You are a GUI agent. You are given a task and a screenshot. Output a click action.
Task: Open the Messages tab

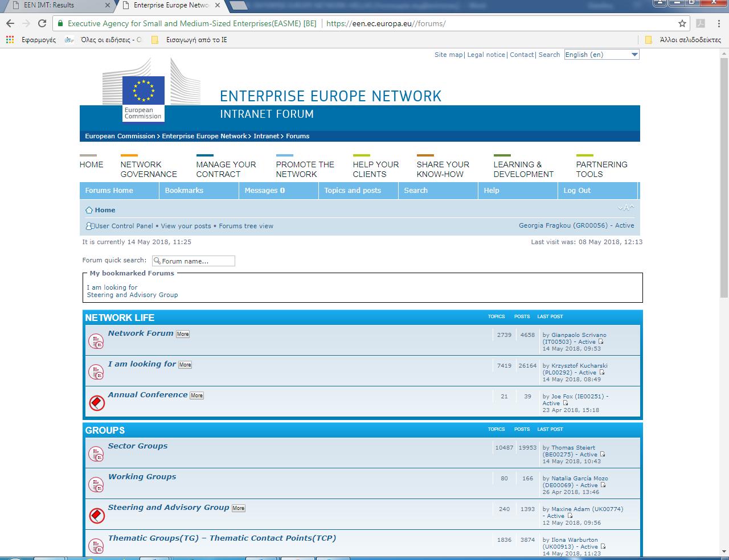click(279, 191)
